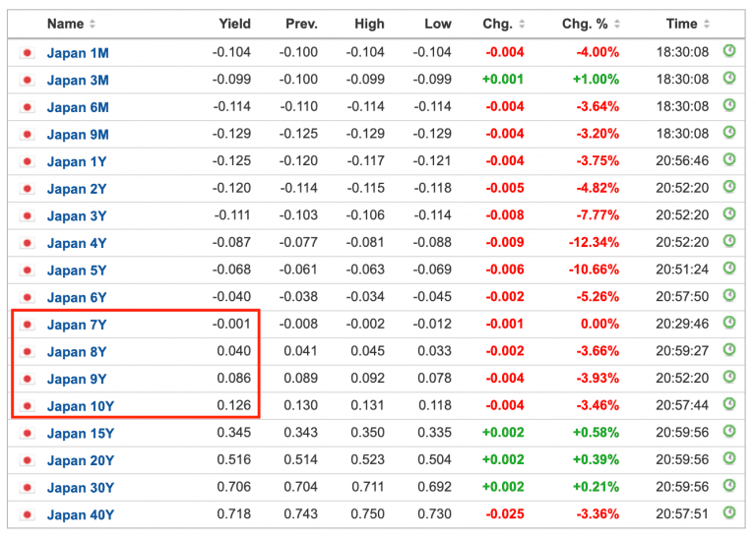Click the clock icon in Japan 8Y row
This screenshot has width=756, height=540.
tap(729, 349)
